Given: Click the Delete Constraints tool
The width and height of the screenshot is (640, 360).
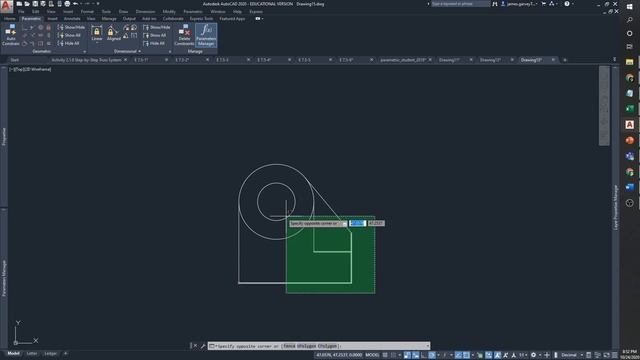Looking at the screenshot, I should point(184,35).
